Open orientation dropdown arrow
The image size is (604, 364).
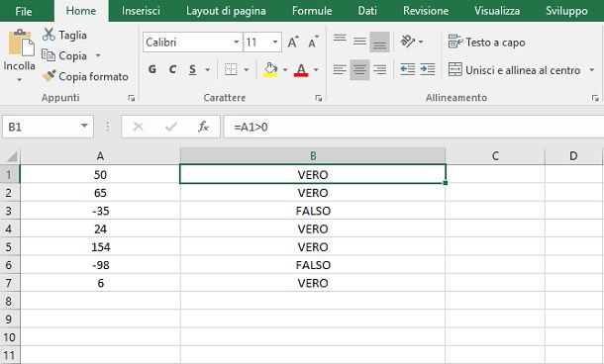point(421,42)
